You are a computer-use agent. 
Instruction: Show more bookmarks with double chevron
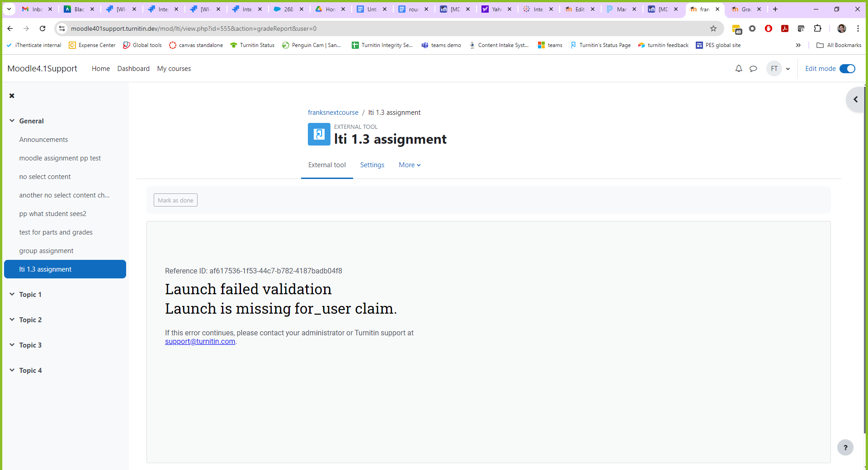[798, 45]
